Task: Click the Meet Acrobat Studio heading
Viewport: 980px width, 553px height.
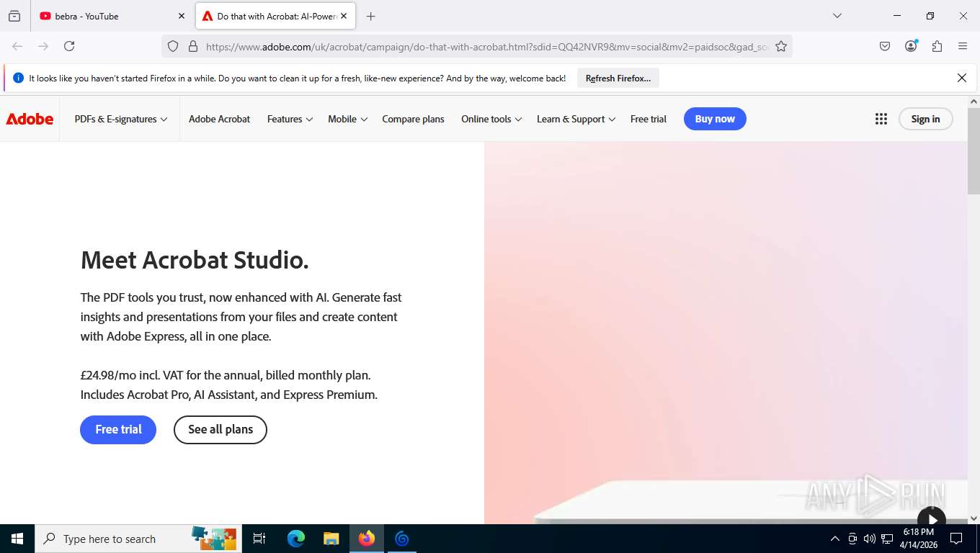Action: (x=195, y=260)
